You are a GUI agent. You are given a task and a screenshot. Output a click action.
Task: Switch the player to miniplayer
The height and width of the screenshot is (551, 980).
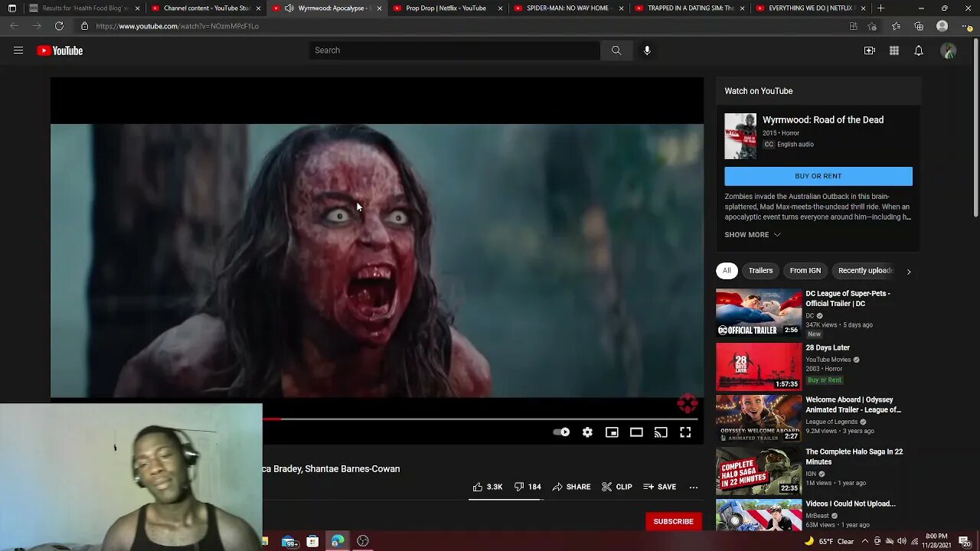click(x=612, y=432)
